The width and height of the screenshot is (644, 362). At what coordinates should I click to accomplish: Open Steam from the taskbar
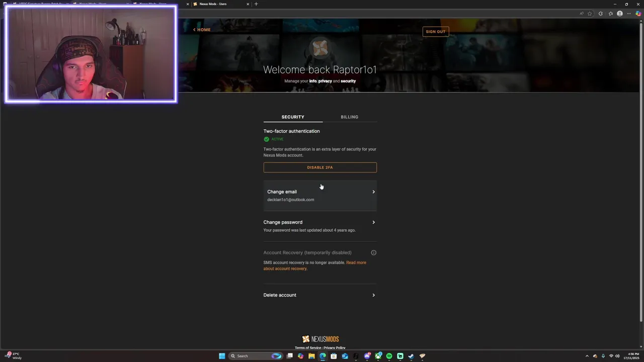411,356
